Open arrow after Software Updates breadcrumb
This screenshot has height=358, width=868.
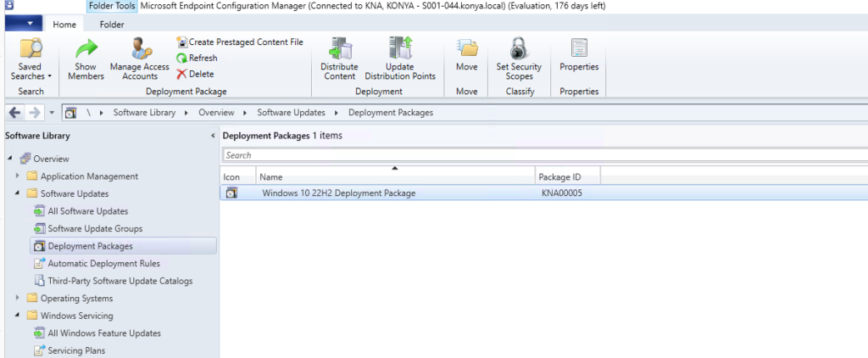click(337, 113)
